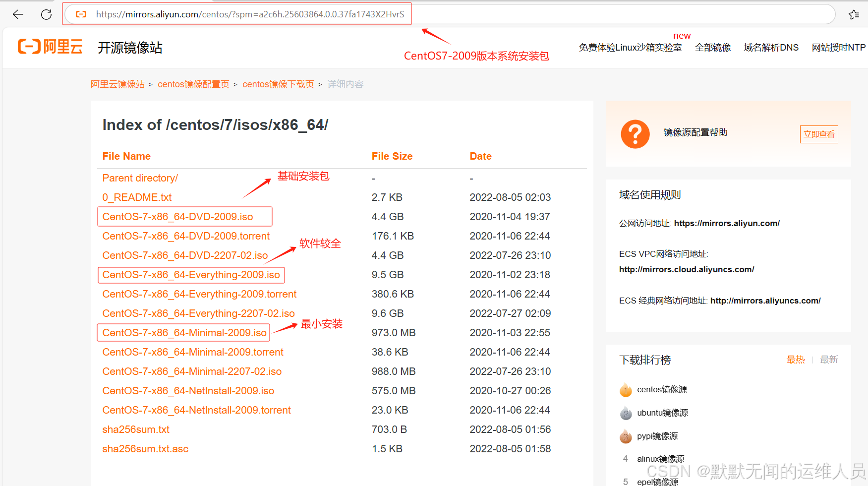Click the Date column header
Viewport: 868px width, 486px height.
pos(480,156)
